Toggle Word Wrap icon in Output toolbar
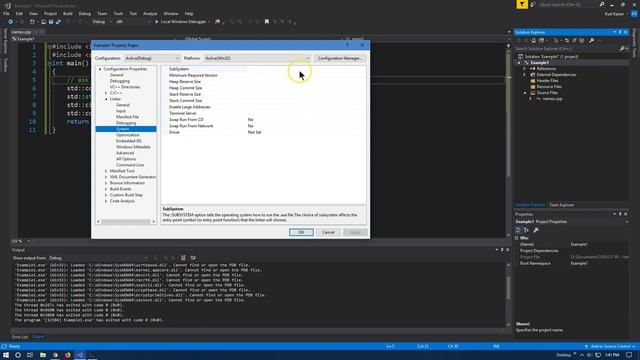This screenshot has height=360, width=640. [x=193, y=258]
